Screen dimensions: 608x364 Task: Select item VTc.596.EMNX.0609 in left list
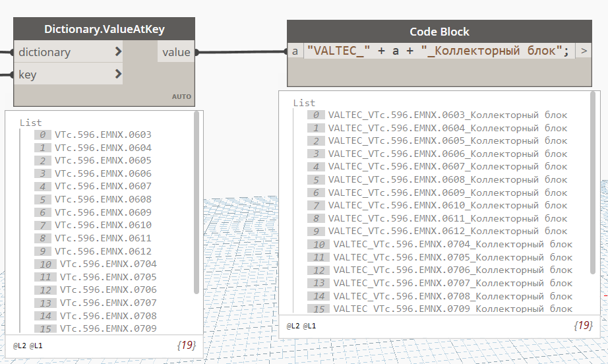tap(103, 212)
